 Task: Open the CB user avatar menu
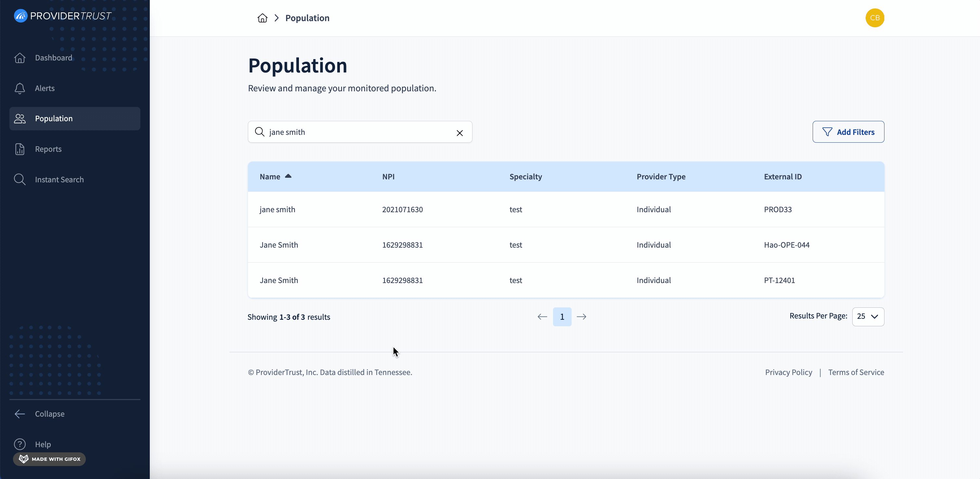(x=875, y=18)
